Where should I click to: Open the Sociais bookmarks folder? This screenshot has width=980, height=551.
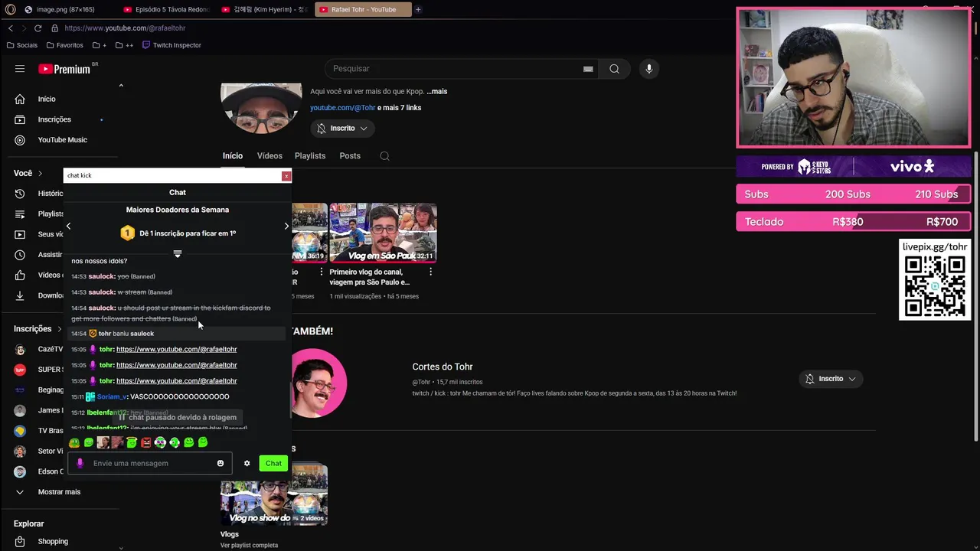[21, 45]
